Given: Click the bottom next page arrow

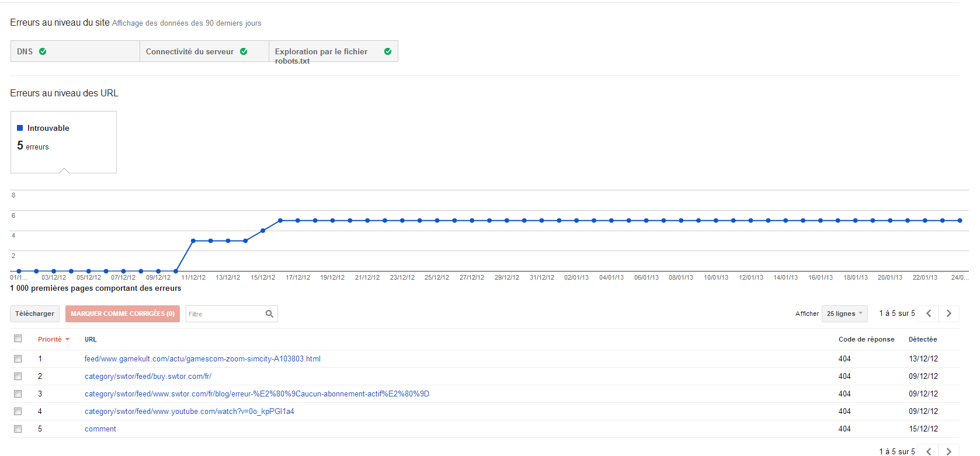Looking at the screenshot, I should [948, 451].
